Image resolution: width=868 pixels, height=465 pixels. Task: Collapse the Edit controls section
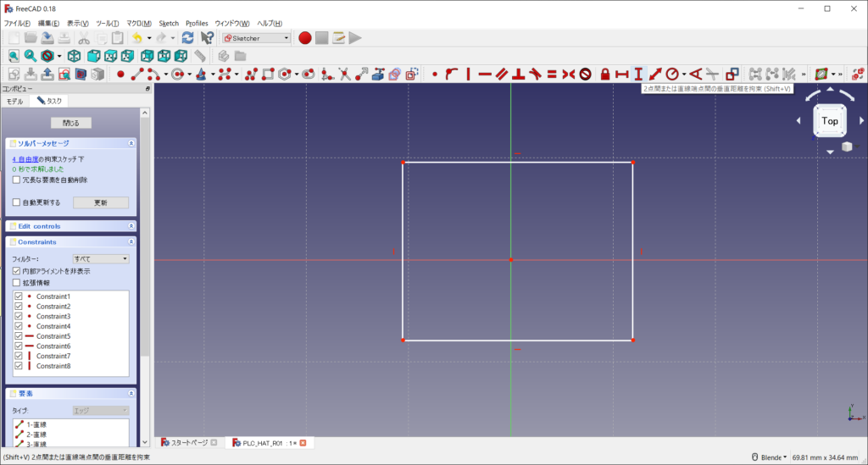click(x=131, y=226)
